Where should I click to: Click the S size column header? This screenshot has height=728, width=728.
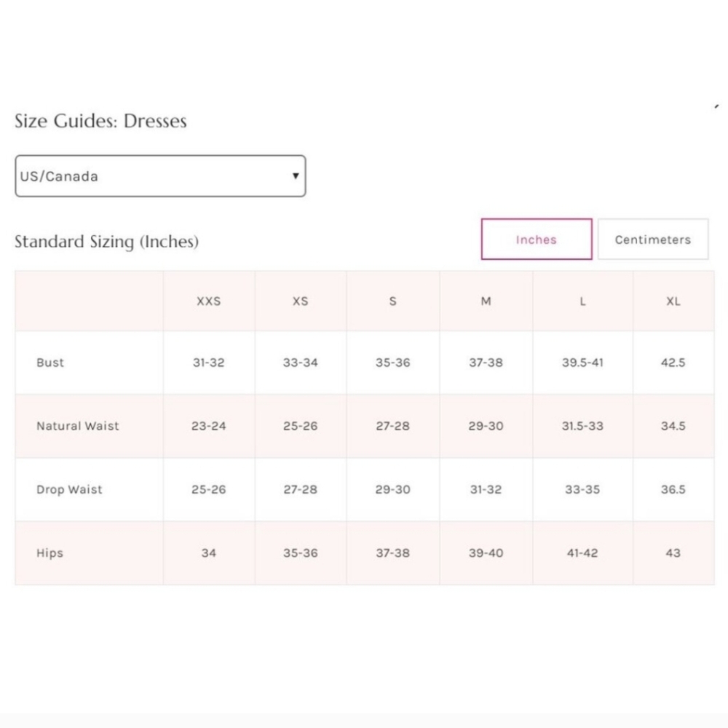coord(393,301)
